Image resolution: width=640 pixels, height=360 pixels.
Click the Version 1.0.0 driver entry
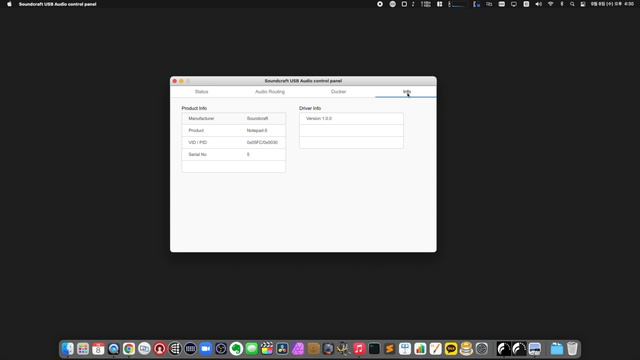[319, 118]
